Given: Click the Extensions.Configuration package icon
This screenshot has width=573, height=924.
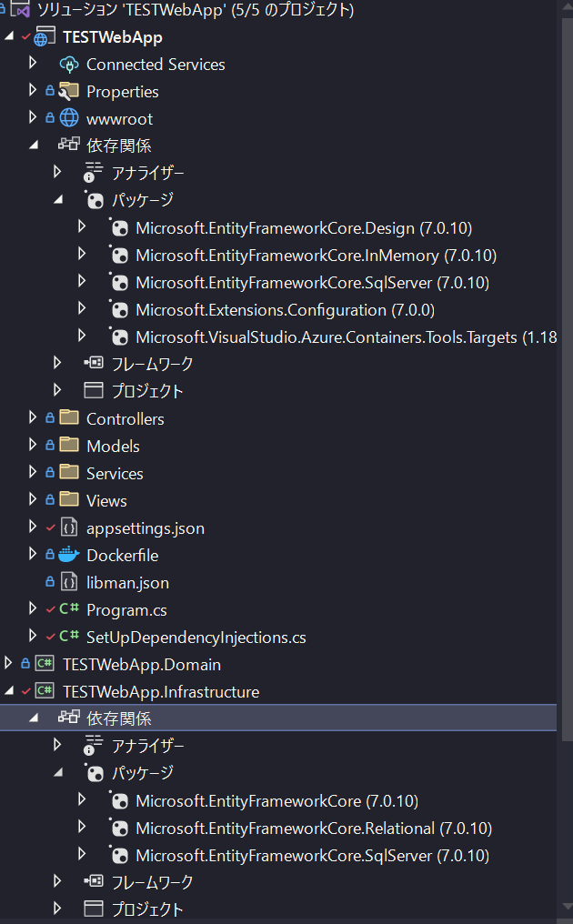Looking at the screenshot, I should tap(119, 310).
